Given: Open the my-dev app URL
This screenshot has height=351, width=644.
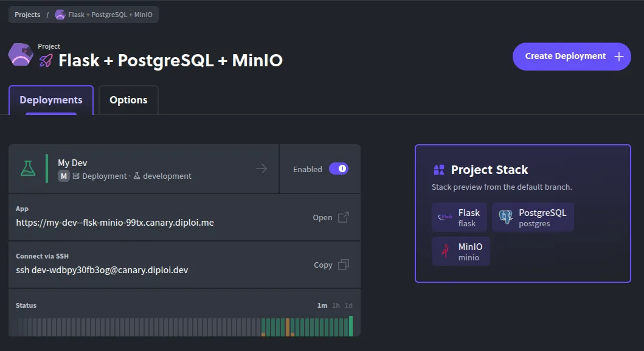Looking at the screenshot, I should point(115,223).
